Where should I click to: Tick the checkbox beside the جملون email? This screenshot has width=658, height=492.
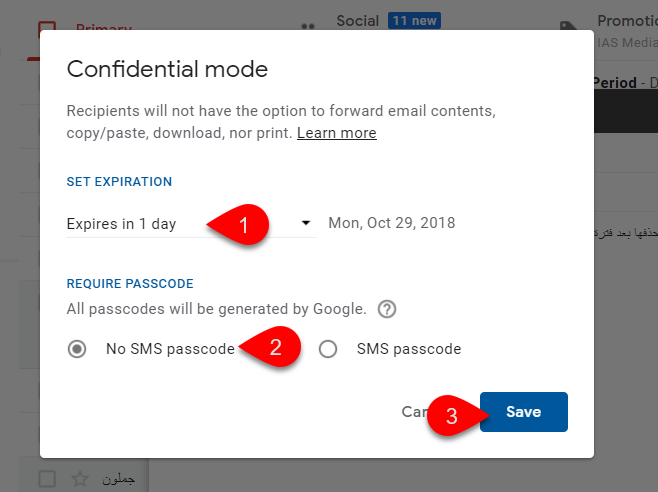tap(47, 479)
